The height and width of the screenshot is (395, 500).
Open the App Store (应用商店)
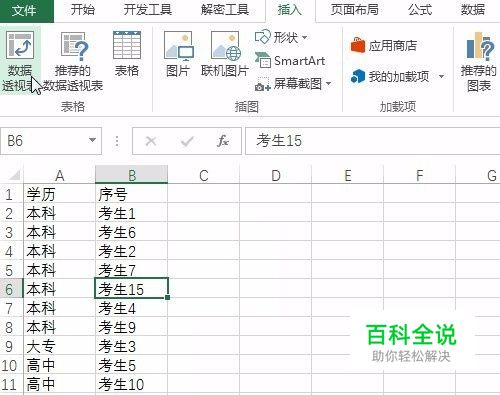(x=384, y=45)
